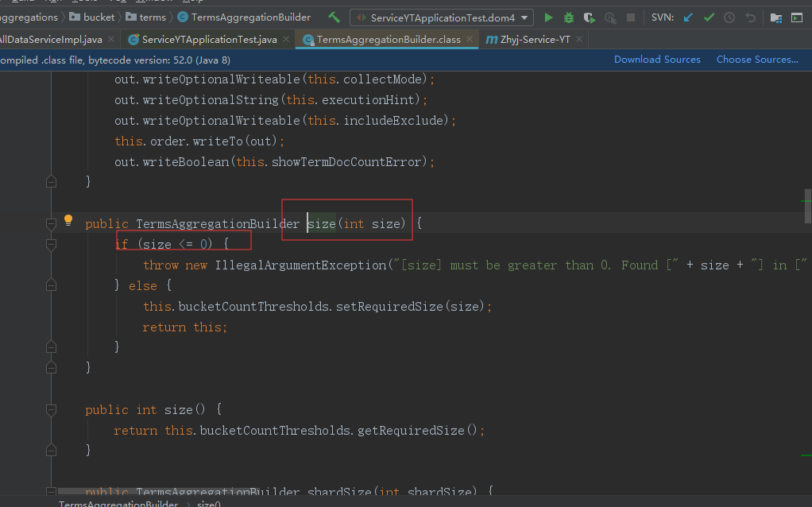Click the 'return this.bucketCountThresholds.getRequiredSize();' line

coord(300,431)
